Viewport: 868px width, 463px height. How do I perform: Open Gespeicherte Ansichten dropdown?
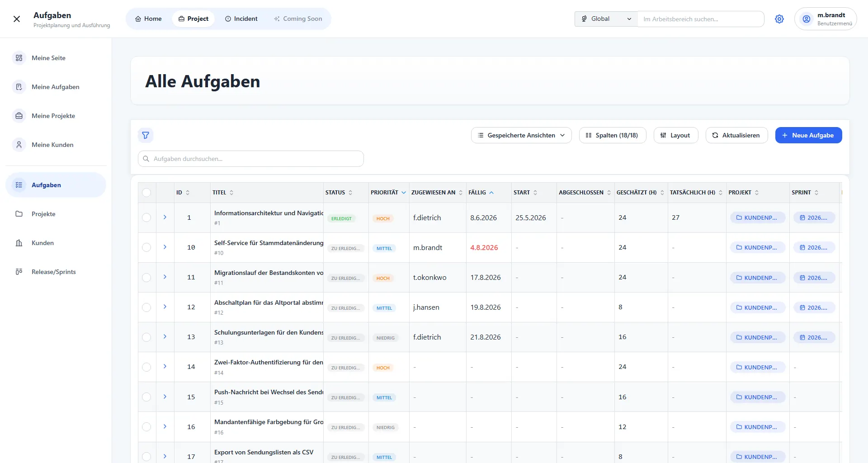[x=521, y=135]
